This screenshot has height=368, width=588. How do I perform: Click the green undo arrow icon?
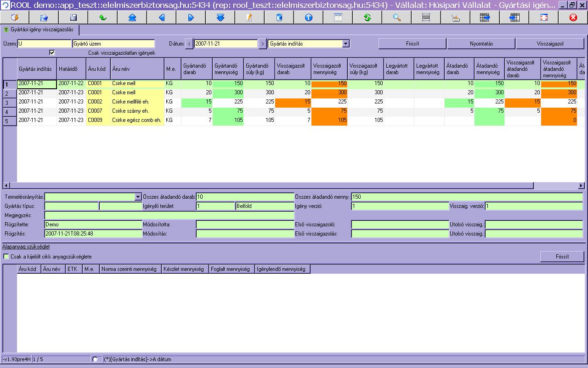pos(103,17)
